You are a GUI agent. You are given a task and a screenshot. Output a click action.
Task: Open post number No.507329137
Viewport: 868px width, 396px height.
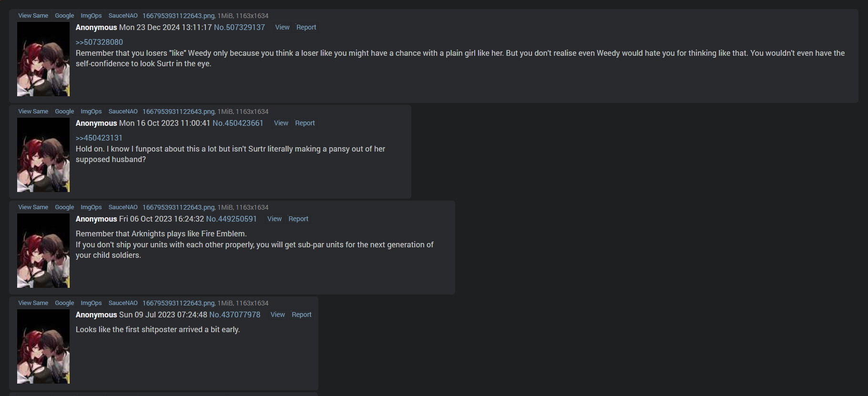click(239, 27)
